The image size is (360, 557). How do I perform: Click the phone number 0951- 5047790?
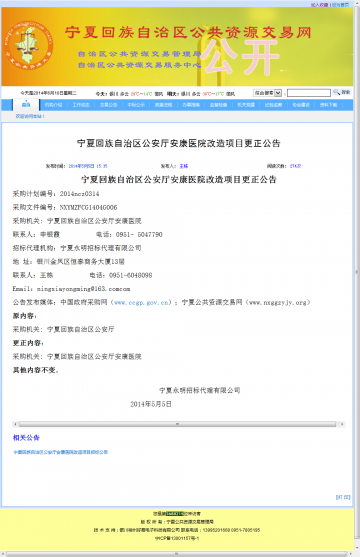(x=139, y=234)
